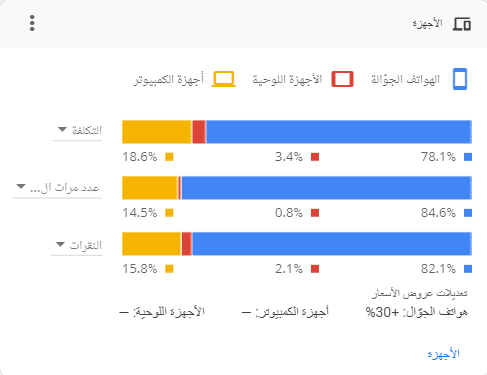Screen dimensions: 487x375
Task: Click the computers bid adjustment value
Action: [x=246, y=312]
